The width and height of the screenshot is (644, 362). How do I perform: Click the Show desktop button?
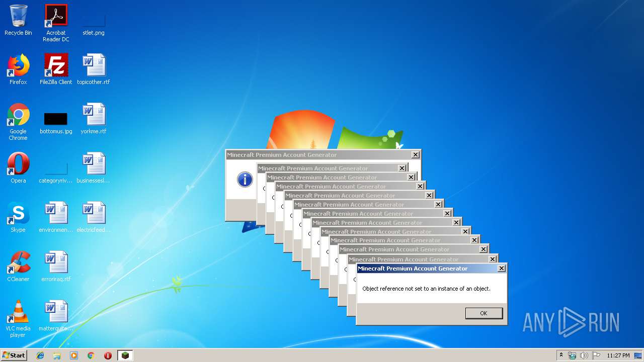[638, 355]
